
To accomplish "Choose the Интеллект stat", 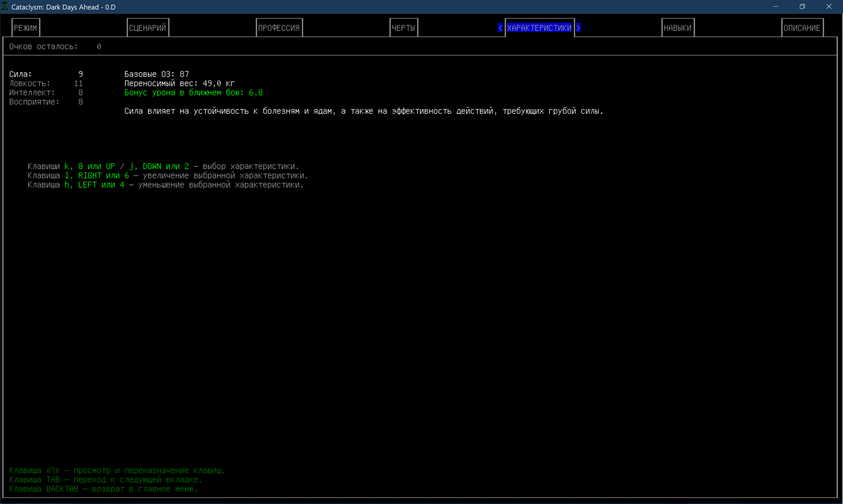I will 32,93.
